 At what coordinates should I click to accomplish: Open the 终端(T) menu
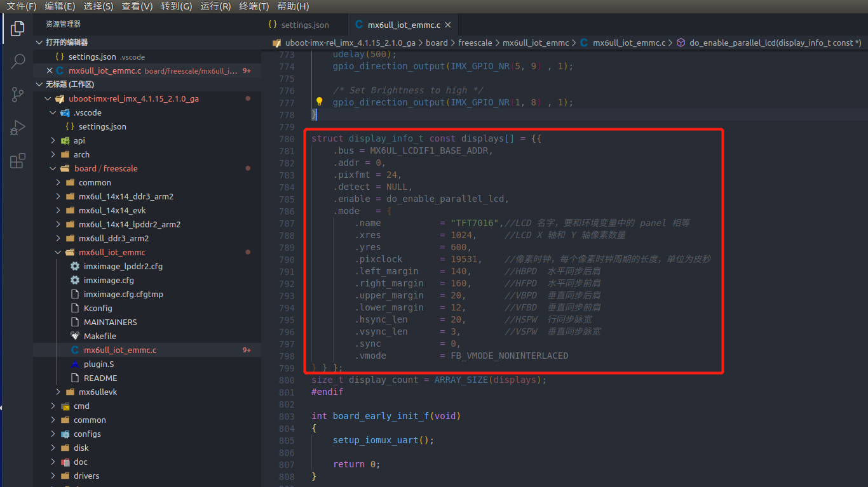(x=252, y=7)
